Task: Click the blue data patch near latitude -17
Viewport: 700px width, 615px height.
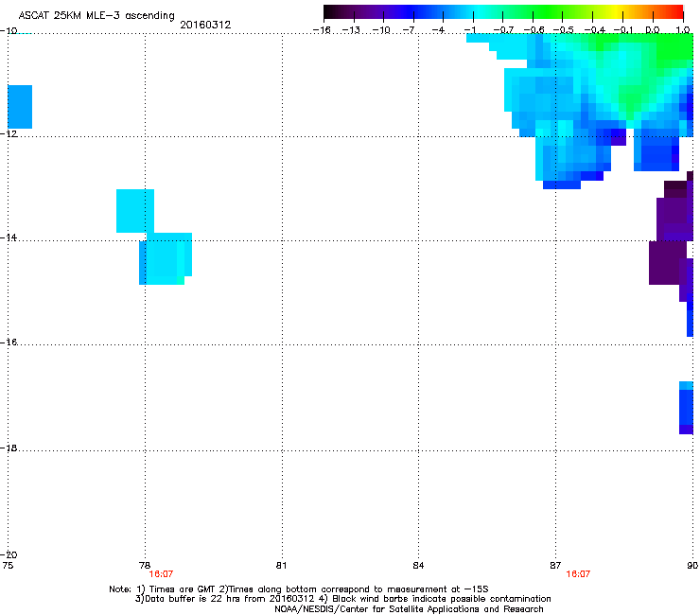Action: click(x=686, y=408)
